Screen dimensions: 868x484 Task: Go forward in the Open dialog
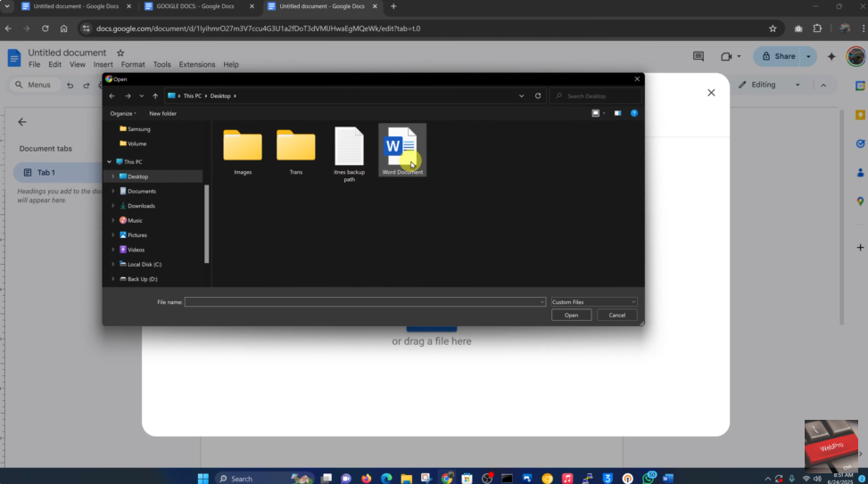pos(128,95)
